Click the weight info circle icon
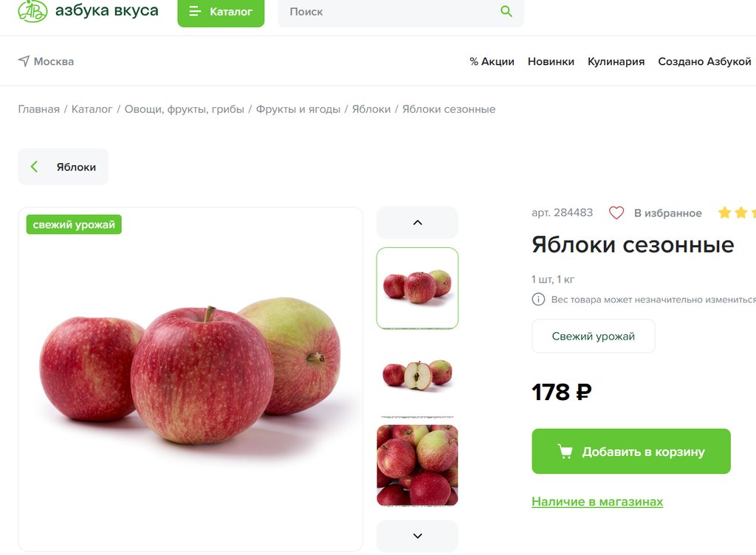This screenshot has width=756, height=555. point(538,299)
